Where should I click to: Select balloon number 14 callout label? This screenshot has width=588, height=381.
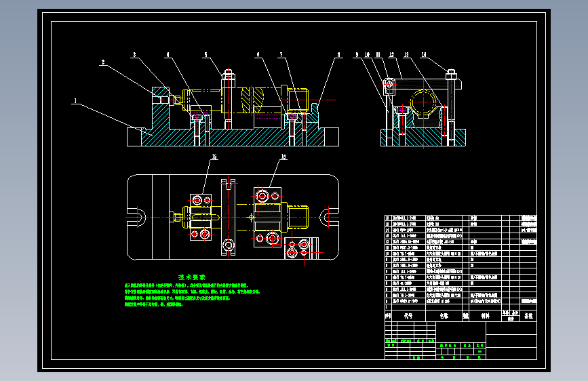424,55
